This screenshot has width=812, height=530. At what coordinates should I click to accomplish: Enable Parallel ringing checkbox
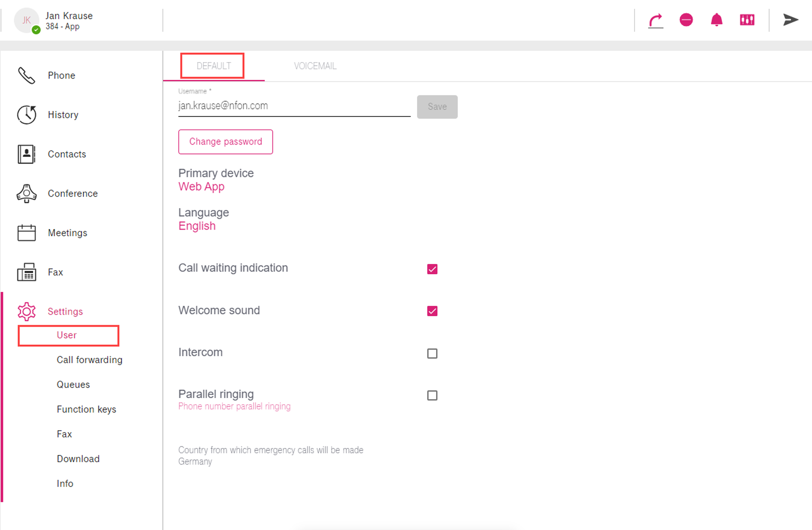pos(432,395)
